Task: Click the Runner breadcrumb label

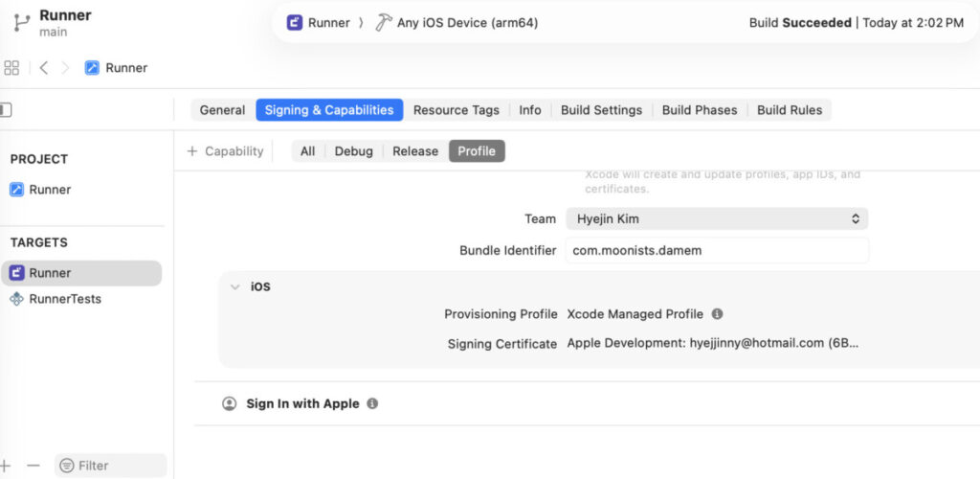Action: 126,67
